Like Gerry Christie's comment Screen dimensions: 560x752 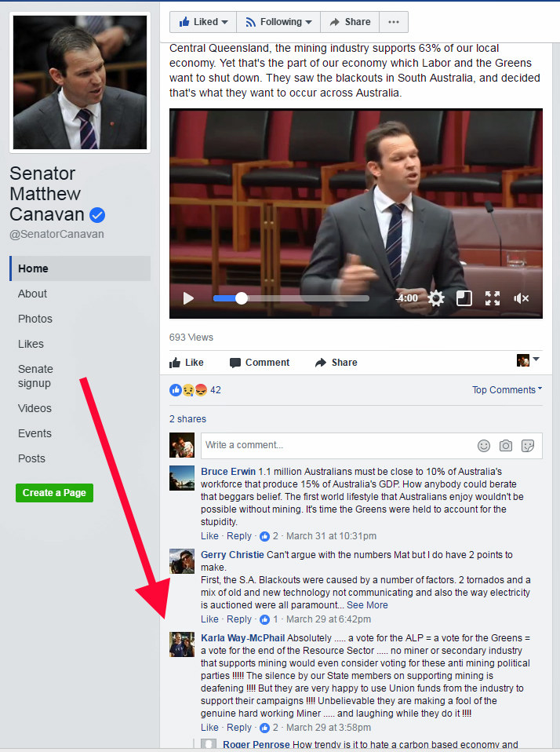point(209,619)
